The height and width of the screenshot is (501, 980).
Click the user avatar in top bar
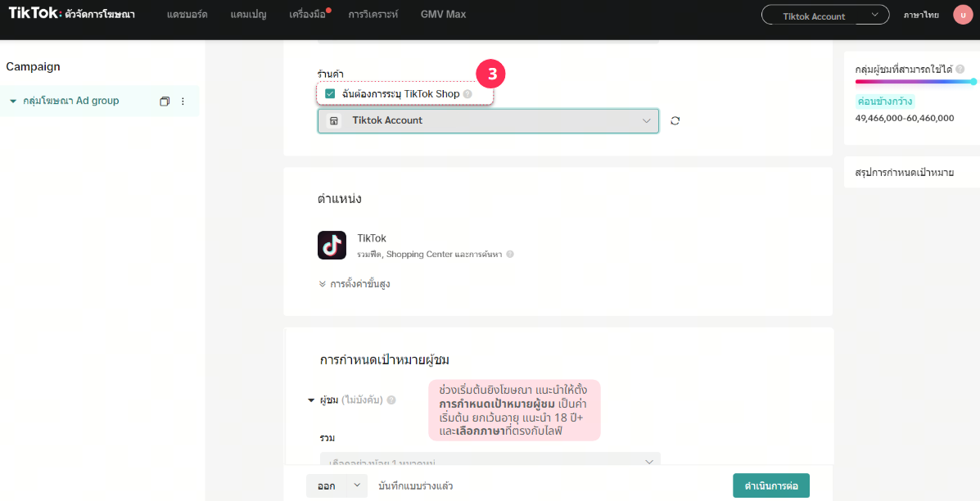(x=963, y=15)
